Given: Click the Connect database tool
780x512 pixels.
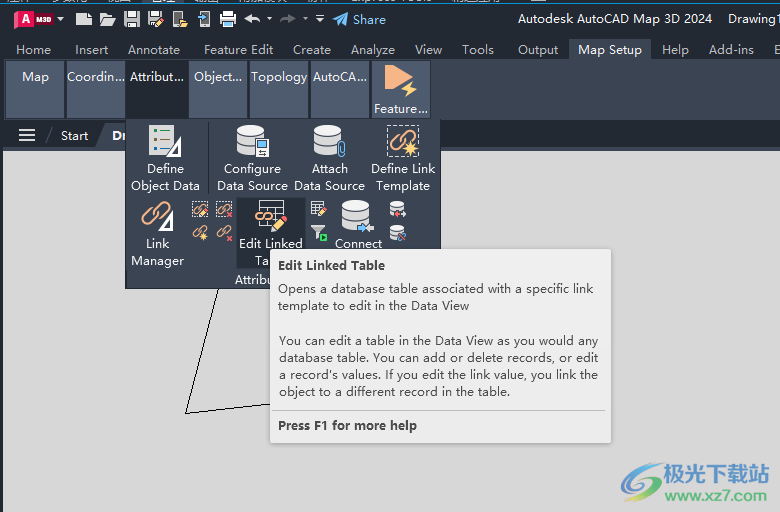Looking at the screenshot, I should point(358,224).
